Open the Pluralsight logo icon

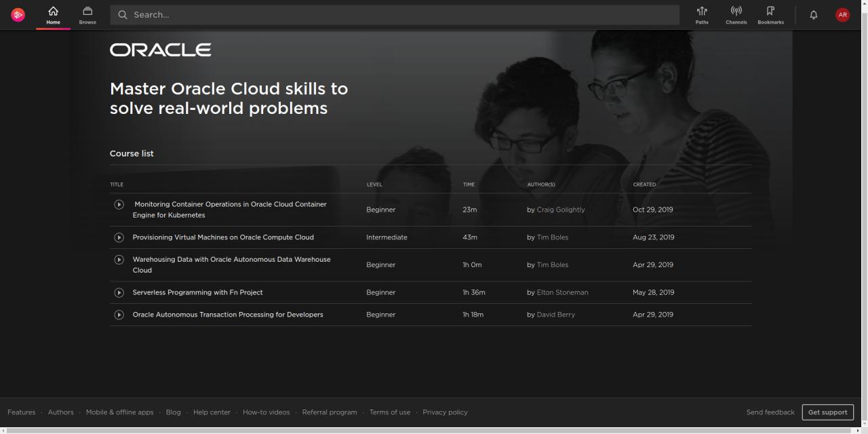tap(18, 14)
